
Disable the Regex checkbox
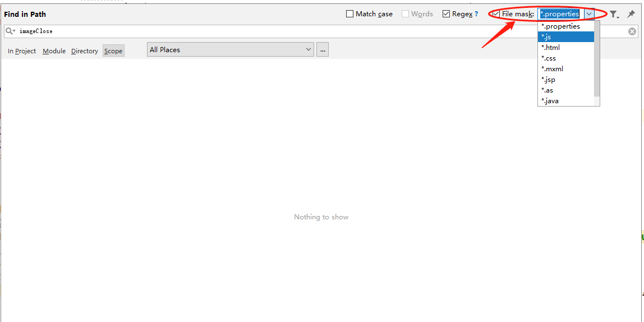click(x=446, y=14)
